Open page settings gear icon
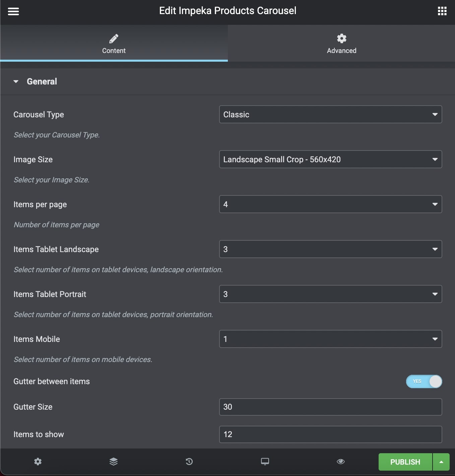455x476 pixels. click(38, 462)
